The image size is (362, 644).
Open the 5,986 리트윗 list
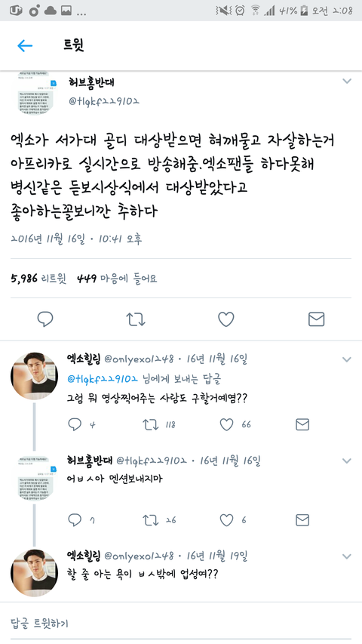(38, 279)
